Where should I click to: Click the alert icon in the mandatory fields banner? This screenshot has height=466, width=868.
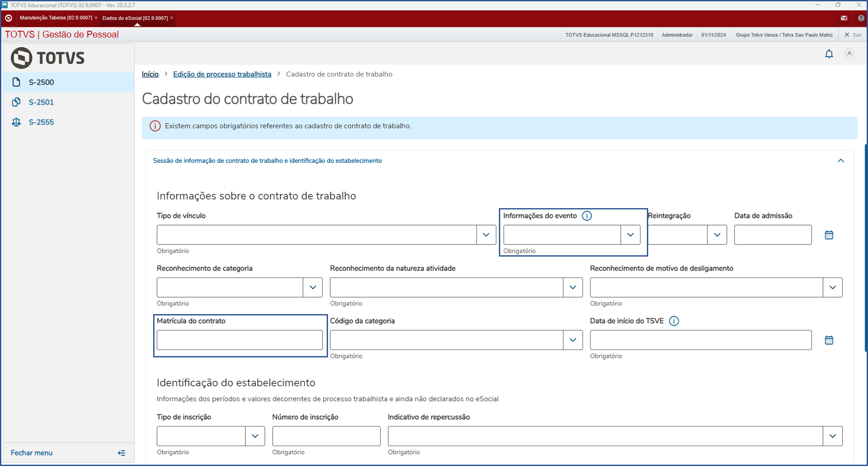pyautogui.click(x=155, y=126)
